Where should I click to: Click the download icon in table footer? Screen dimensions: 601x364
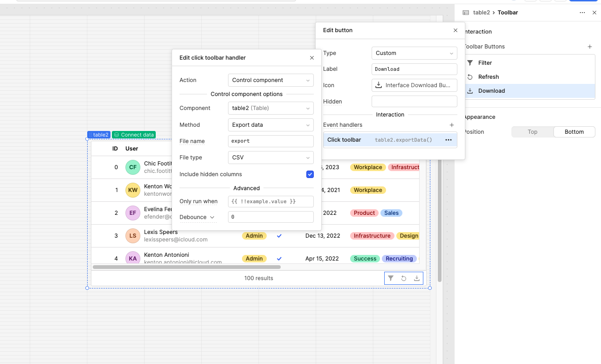coord(417,278)
